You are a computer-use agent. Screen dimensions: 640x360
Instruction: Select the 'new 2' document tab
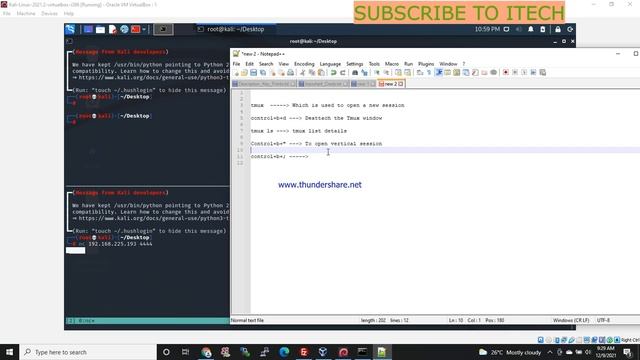click(390, 84)
